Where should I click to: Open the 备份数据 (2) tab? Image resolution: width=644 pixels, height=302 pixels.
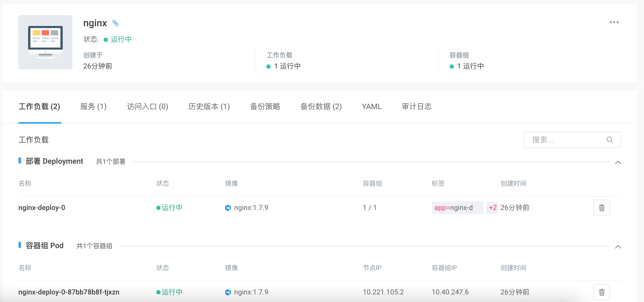[321, 107]
